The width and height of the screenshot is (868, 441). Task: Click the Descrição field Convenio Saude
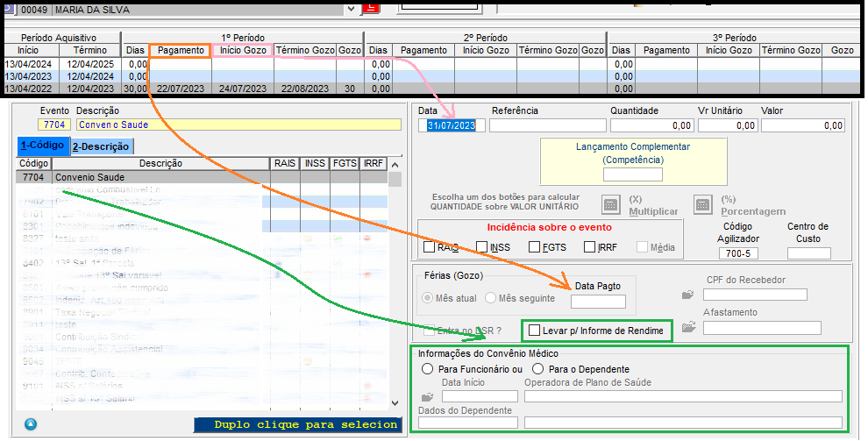click(x=238, y=125)
